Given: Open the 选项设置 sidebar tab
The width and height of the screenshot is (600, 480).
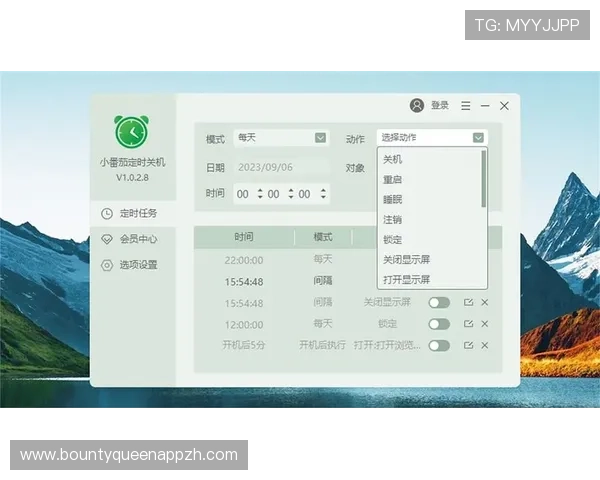Looking at the screenshot, I should pos(133,265).
